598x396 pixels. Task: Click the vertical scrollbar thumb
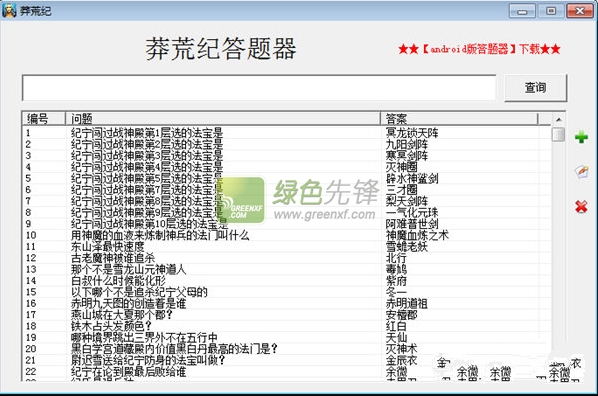[x=558, y=134]
